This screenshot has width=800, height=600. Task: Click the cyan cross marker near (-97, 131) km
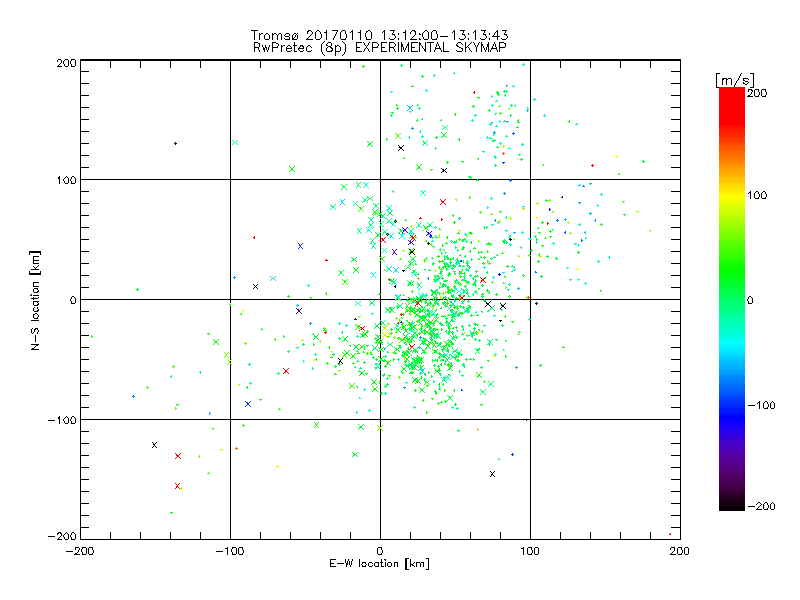tap(235, 142)
